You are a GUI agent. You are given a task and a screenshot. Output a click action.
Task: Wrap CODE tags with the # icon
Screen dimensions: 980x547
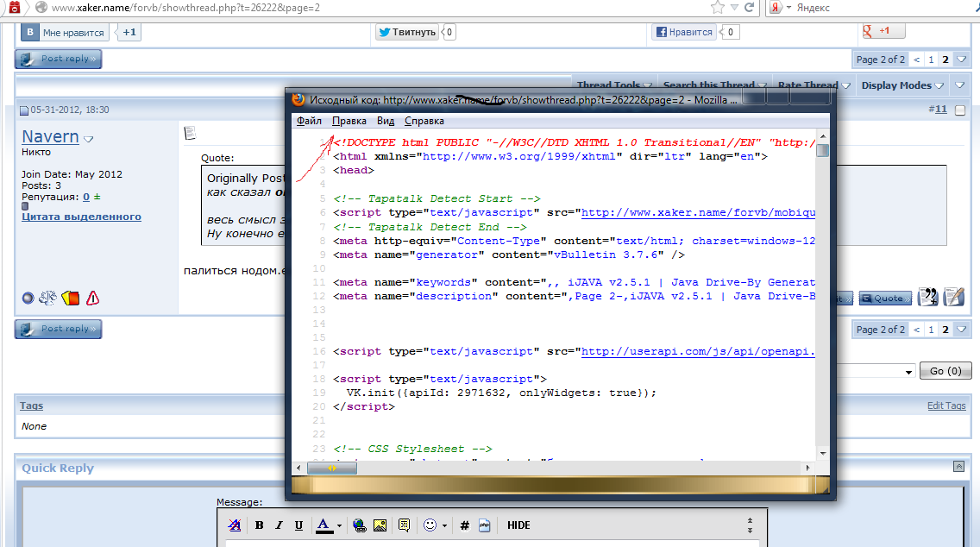coord(464,525)
